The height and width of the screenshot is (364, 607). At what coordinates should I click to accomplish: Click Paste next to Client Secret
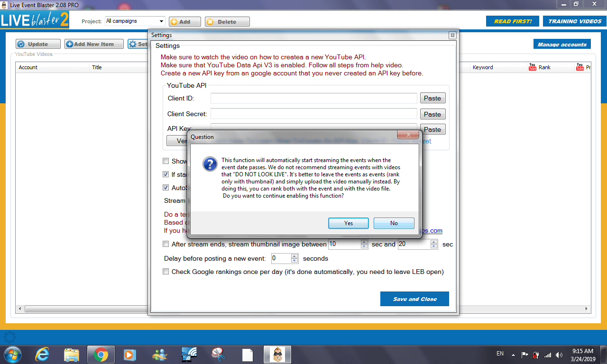click(x=432, y=114)
